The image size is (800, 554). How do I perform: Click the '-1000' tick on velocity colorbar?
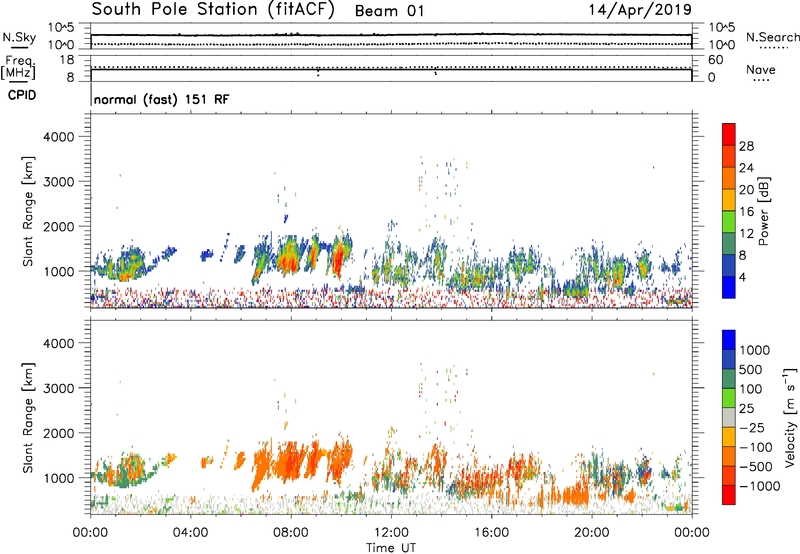759,486
